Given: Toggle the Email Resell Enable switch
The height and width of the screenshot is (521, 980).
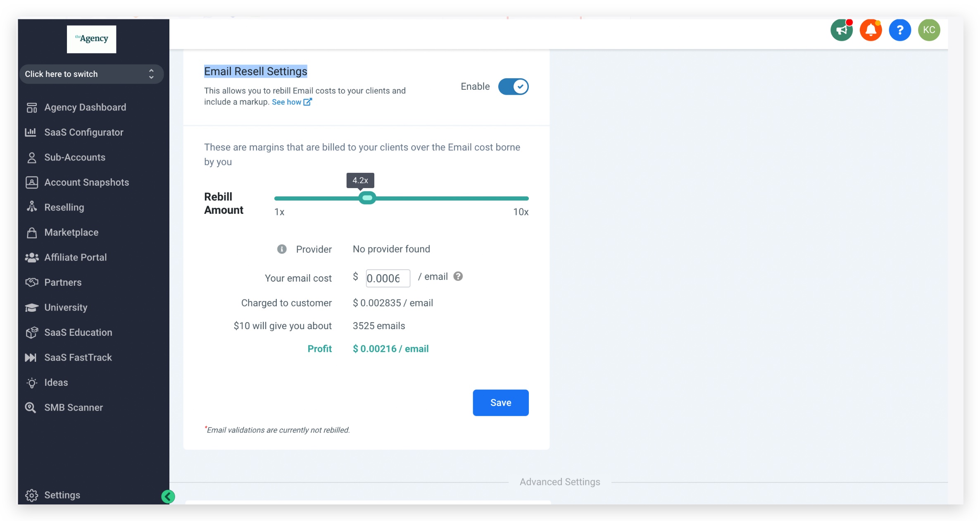Looking at the screenshot, I should pyautogui.click(x=513, y=87).
